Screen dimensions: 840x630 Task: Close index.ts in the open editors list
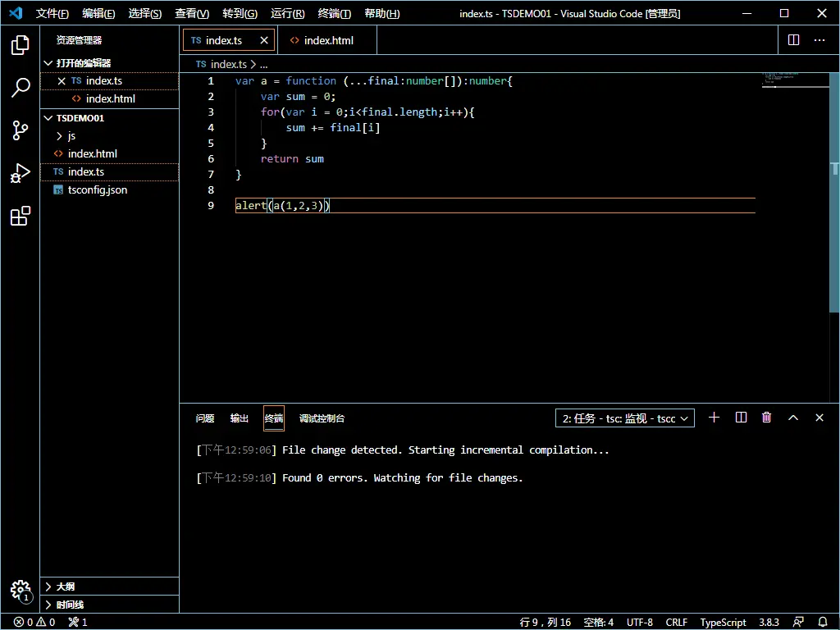pos(62,81)
